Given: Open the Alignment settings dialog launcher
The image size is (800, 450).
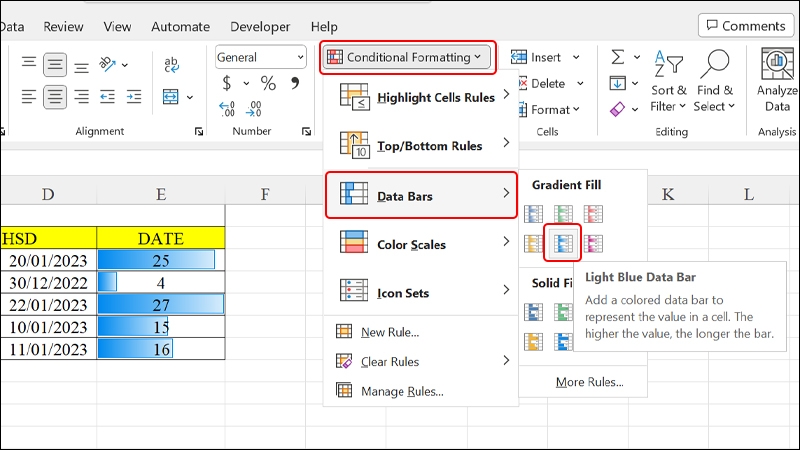Looking at the screenshot, I should pyautogui.click(x=198, y=132).
